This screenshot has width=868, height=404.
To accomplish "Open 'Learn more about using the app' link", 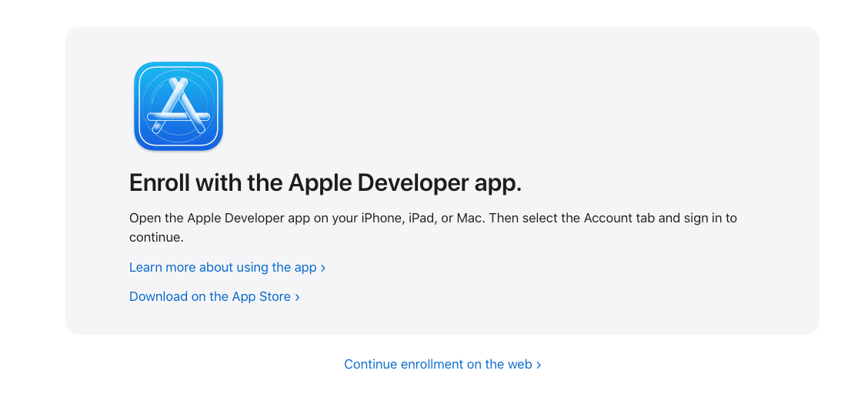I will point(228,267).
